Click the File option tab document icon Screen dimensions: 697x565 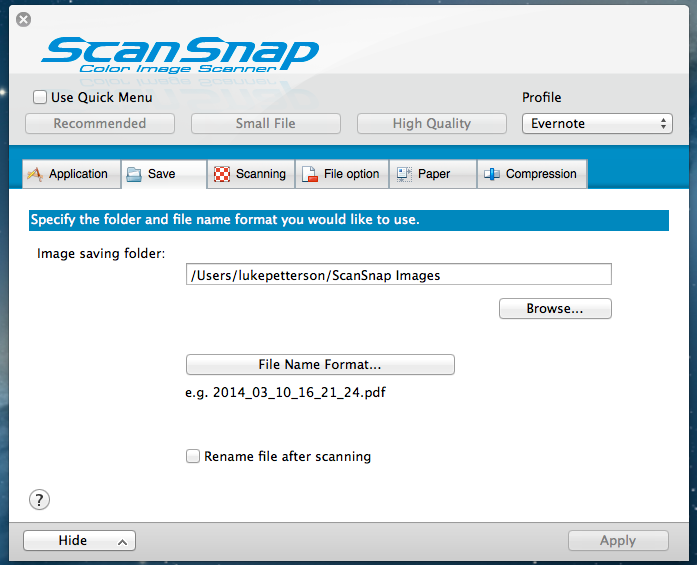(x=310, y=174)
